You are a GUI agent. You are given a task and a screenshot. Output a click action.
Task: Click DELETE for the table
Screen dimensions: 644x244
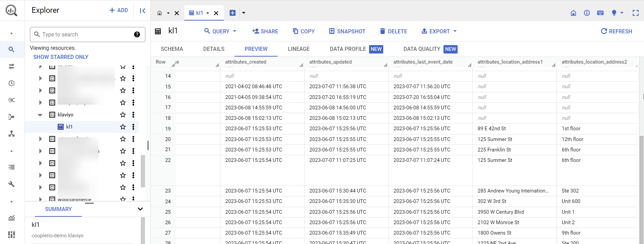(x=393, y=31)
